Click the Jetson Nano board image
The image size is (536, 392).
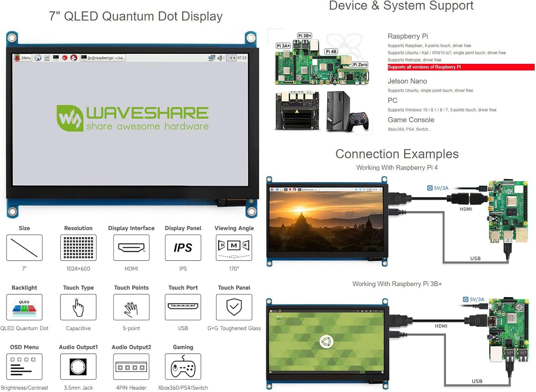tap(297, 111)
